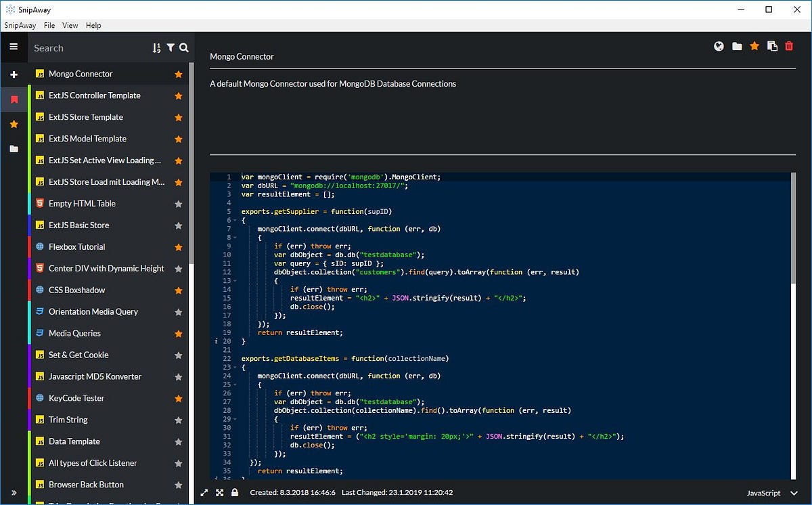Viewport: 812px width, 505px height.
Task: Add a new snippet with plus icon
Action: 14,74
